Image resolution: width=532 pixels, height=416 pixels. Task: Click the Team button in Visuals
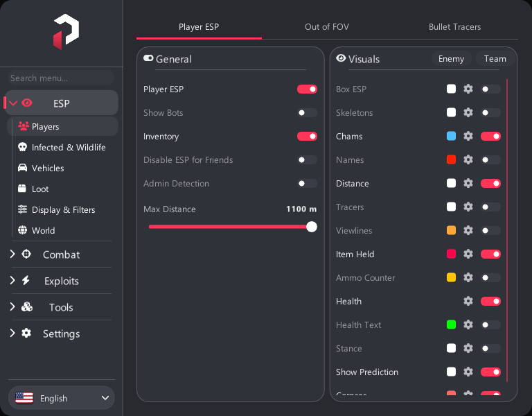(x=495, y=59)
